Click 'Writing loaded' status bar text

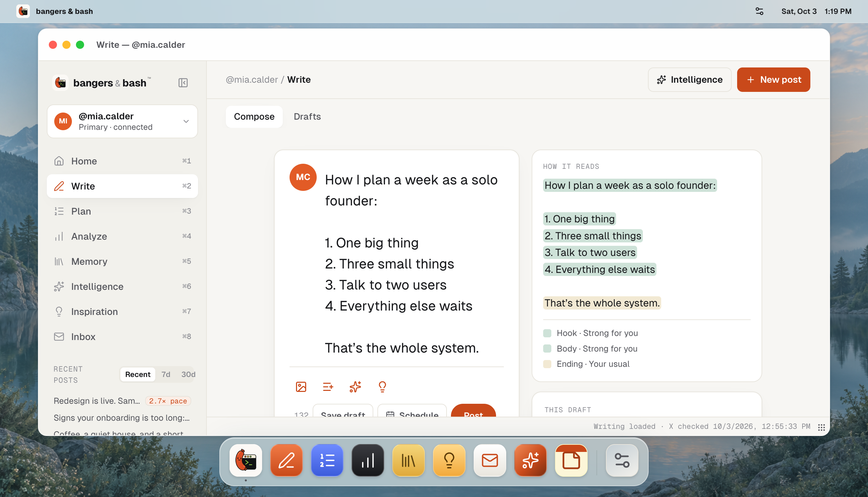click(x=624, y=427)
